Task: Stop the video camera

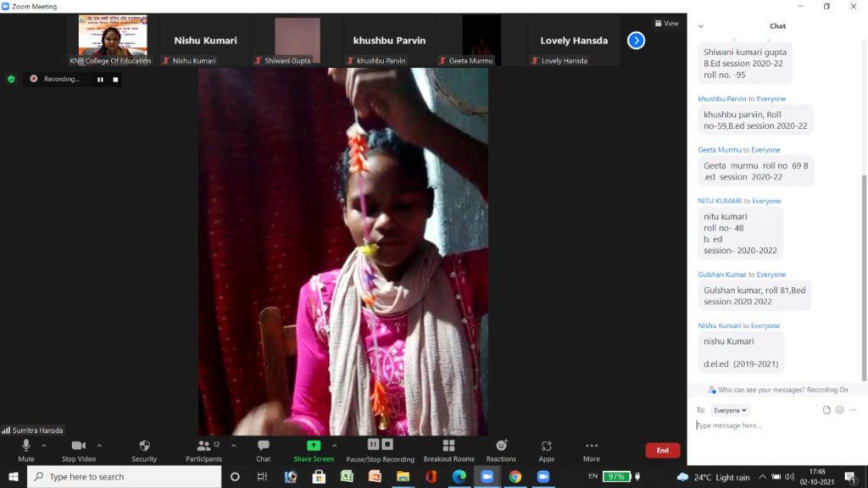Action: pos(79,451)
